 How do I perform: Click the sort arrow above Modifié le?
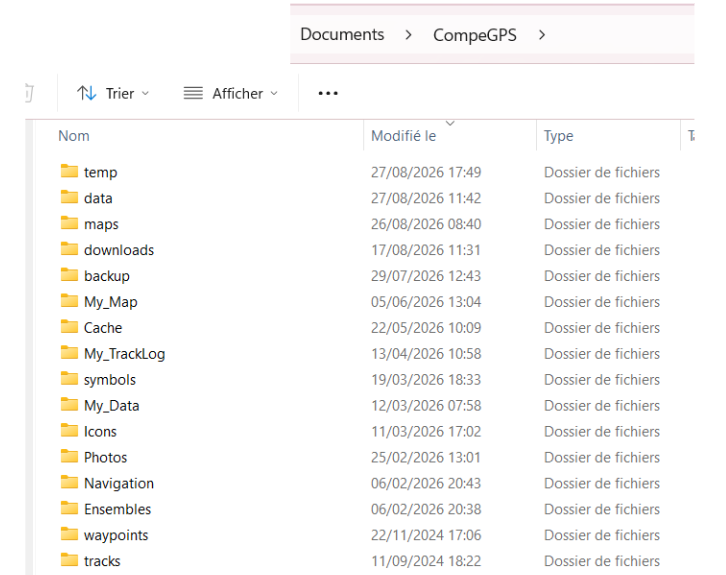click(x=450, y=123)
